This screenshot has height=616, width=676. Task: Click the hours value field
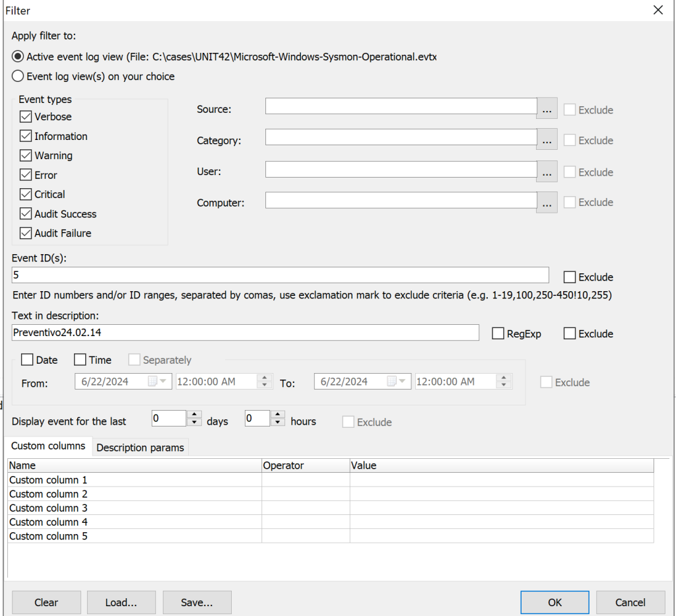257,418
